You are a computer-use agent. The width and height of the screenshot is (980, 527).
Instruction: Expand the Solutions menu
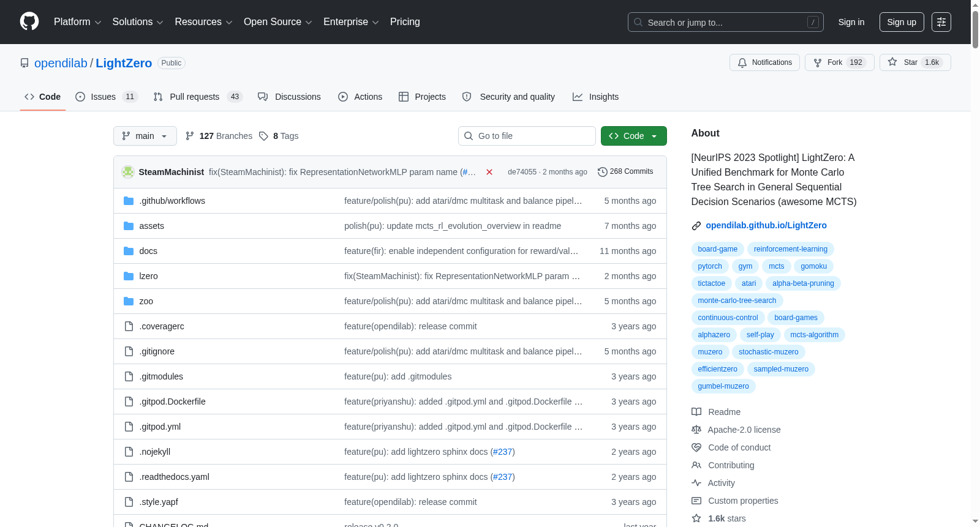138,22
